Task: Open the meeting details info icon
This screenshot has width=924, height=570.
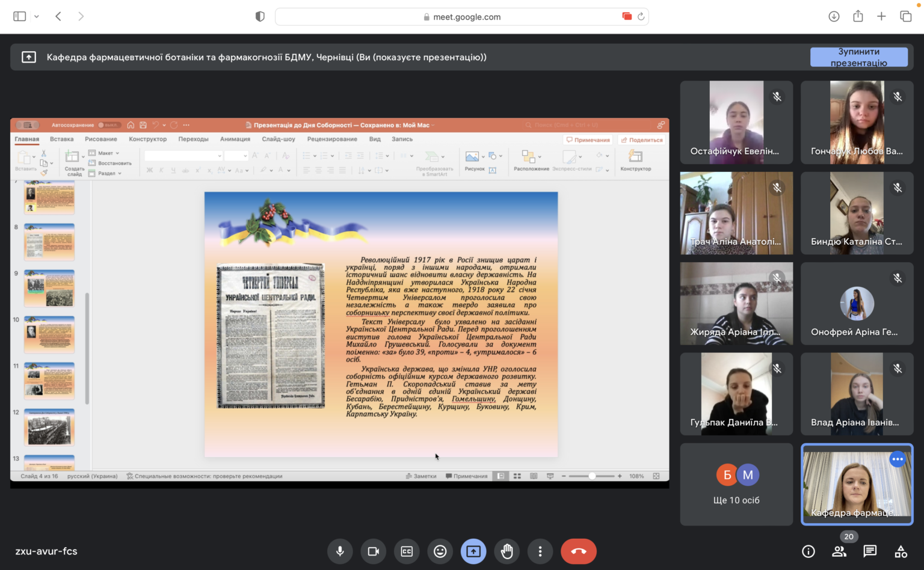Action: click(808, 551)
